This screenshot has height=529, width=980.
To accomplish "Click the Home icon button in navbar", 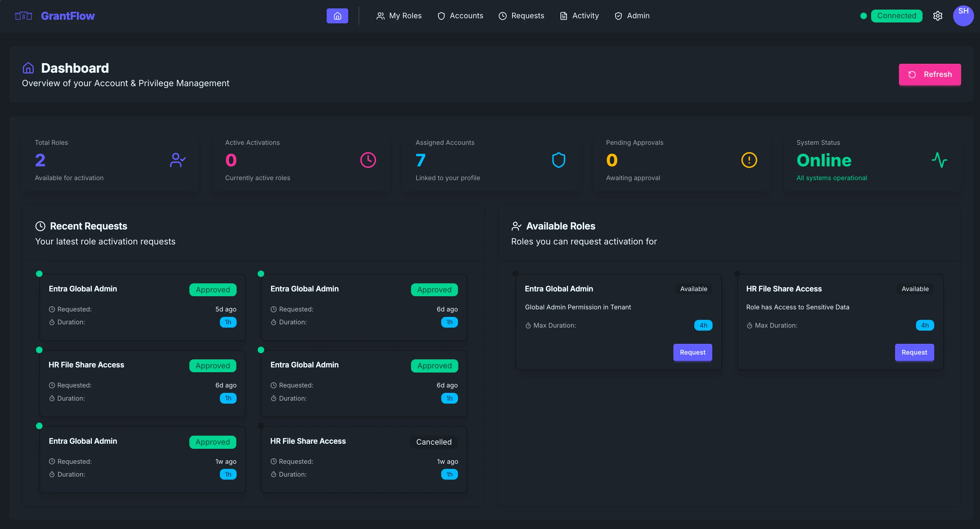I will (x=337, y=16).
